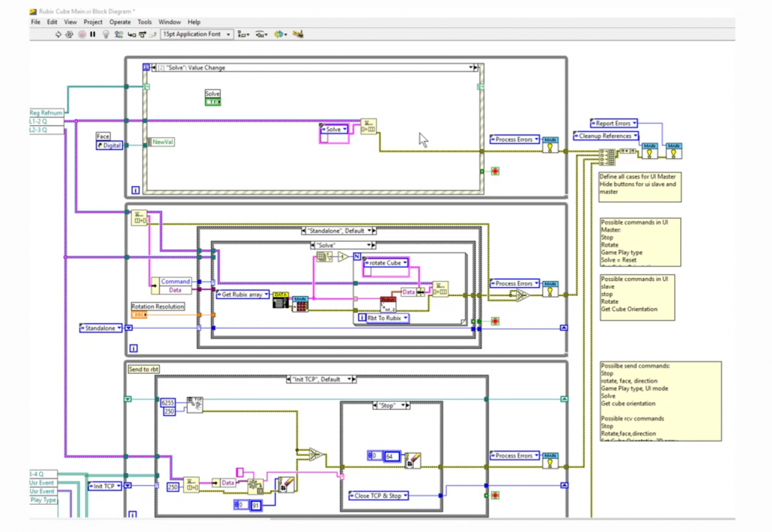Click the Step Out toolbar icon
The width and height of the screenshot is (772, 532).
pos(152,35)
